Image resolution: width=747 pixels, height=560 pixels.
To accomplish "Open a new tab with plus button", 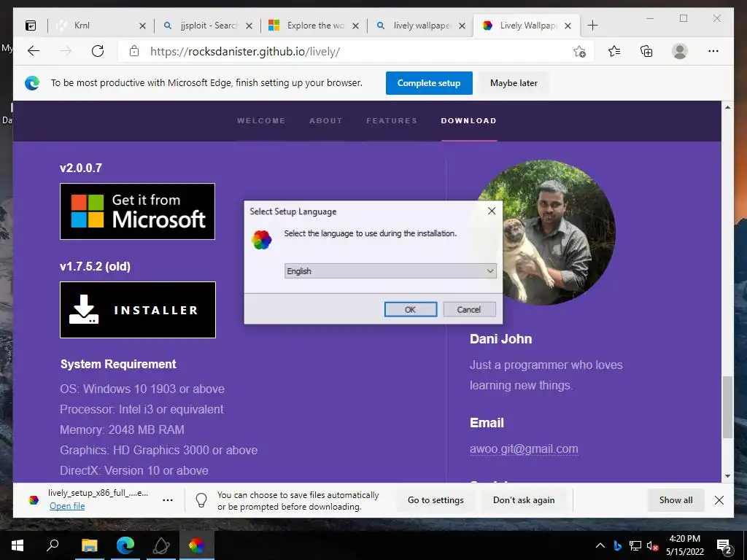I will click(592, 26).
